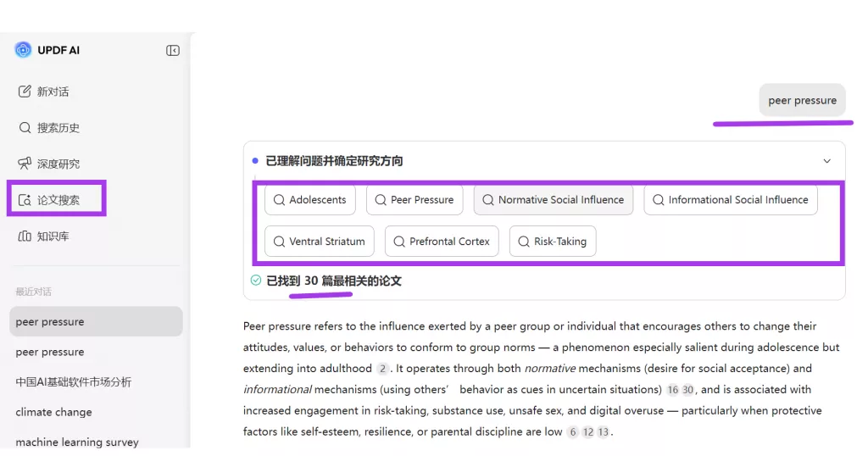Click the Adolescents keyword chip
This screenshot has height=456, width=868.
(x=310, y=200)
